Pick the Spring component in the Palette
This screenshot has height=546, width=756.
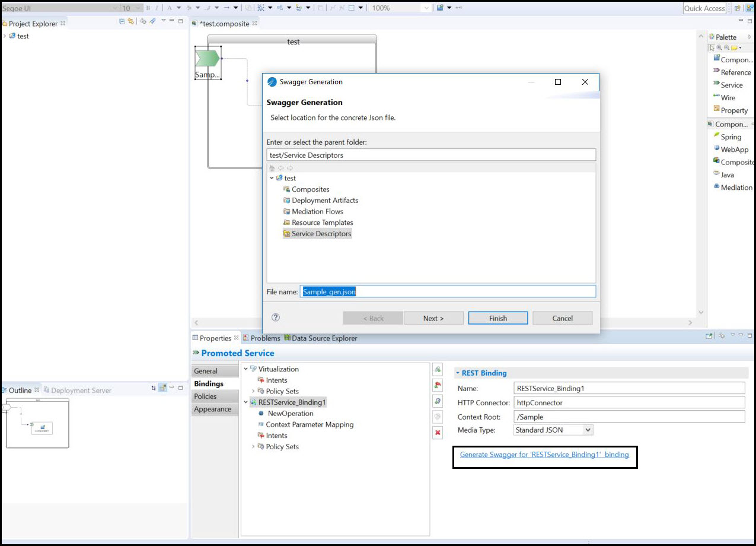(x=731, y=137)
